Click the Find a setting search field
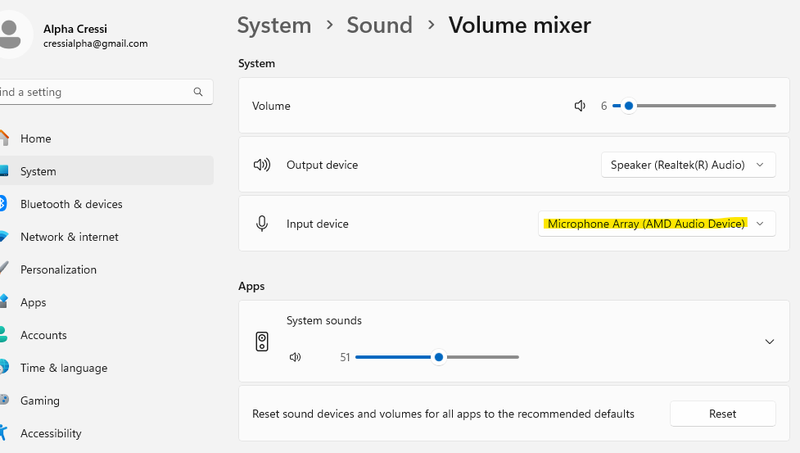Screen dimensions: 800x453 pos(95,92)
